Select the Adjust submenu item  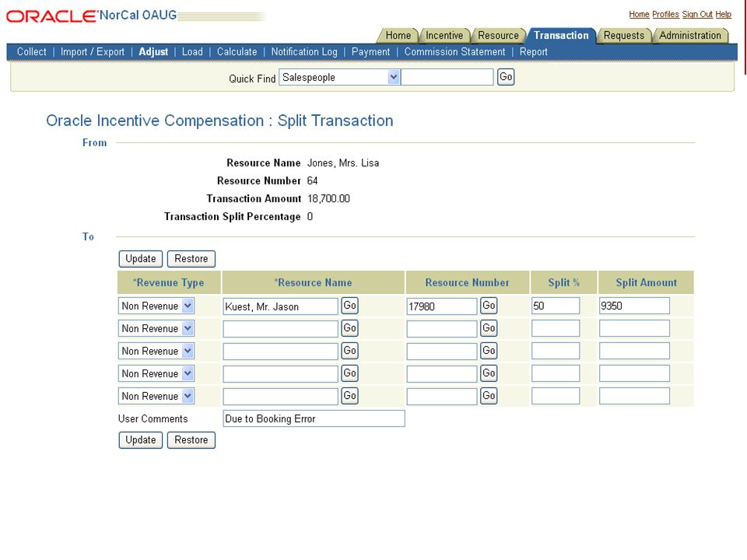153,52
